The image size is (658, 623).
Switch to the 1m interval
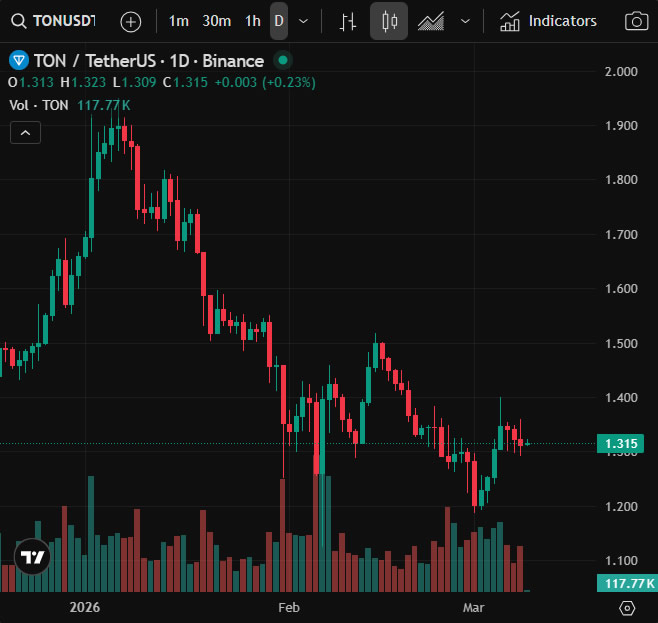tap(178, 21)
